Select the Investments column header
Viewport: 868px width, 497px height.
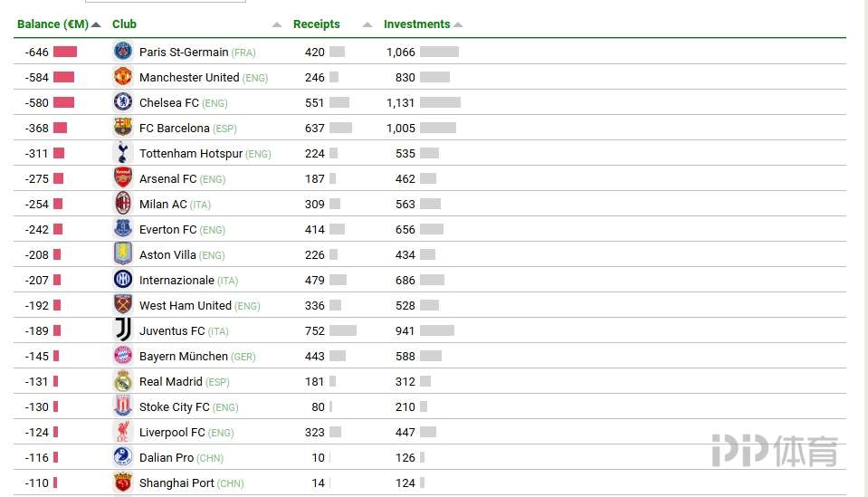[x=416, y=24]
